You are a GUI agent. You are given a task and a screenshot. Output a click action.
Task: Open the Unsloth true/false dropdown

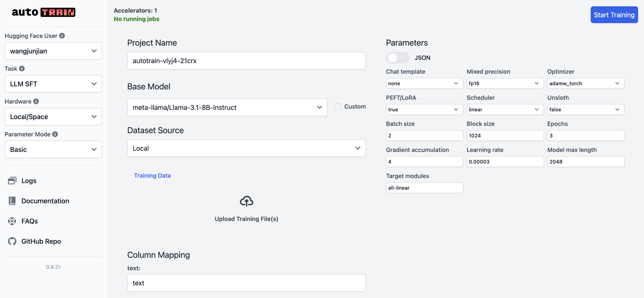585,109
